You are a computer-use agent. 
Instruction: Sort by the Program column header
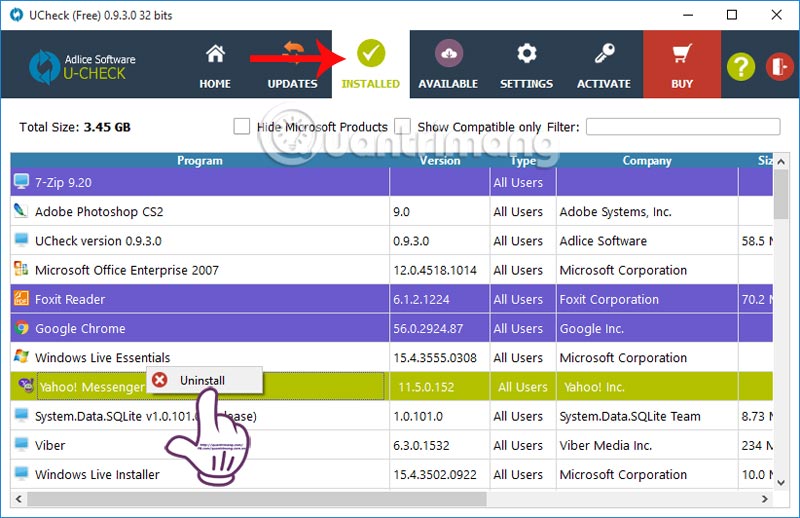[x=199, y=160]
